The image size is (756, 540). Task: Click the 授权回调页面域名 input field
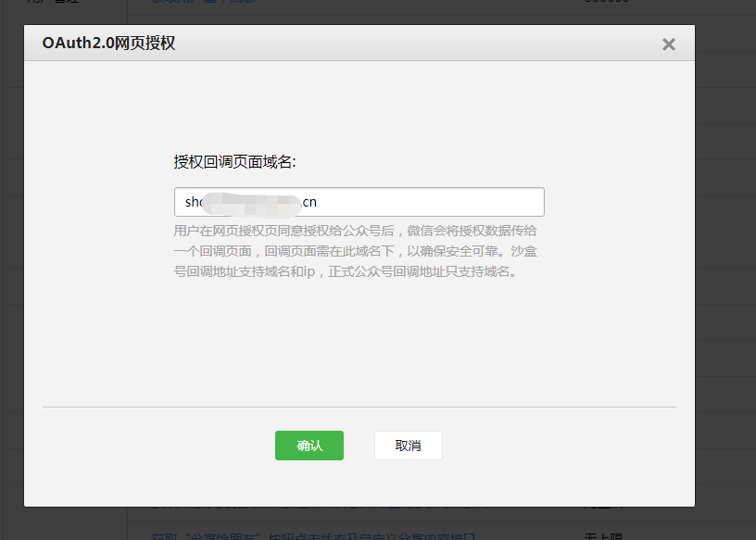click(359, 202)
